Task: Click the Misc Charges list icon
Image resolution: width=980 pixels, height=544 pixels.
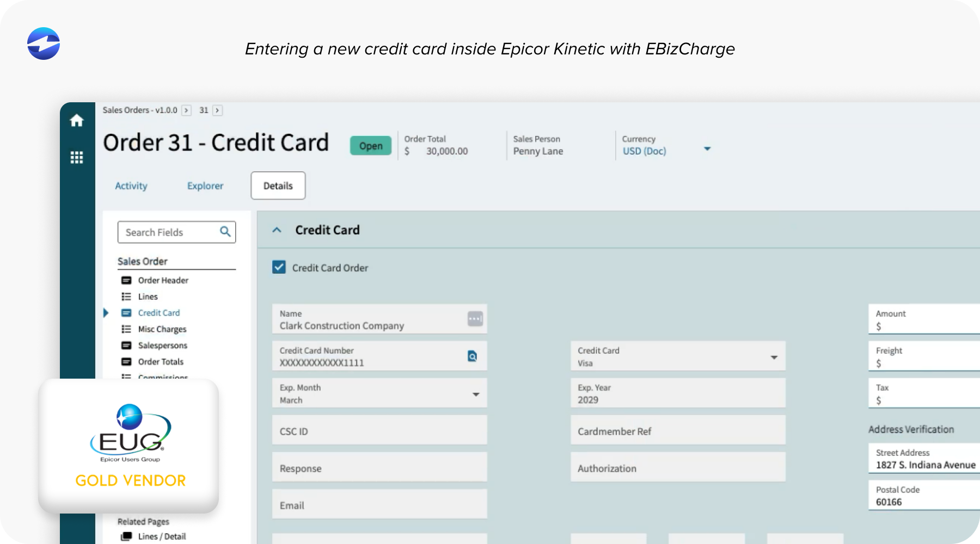Action: [x=125, y=329]
